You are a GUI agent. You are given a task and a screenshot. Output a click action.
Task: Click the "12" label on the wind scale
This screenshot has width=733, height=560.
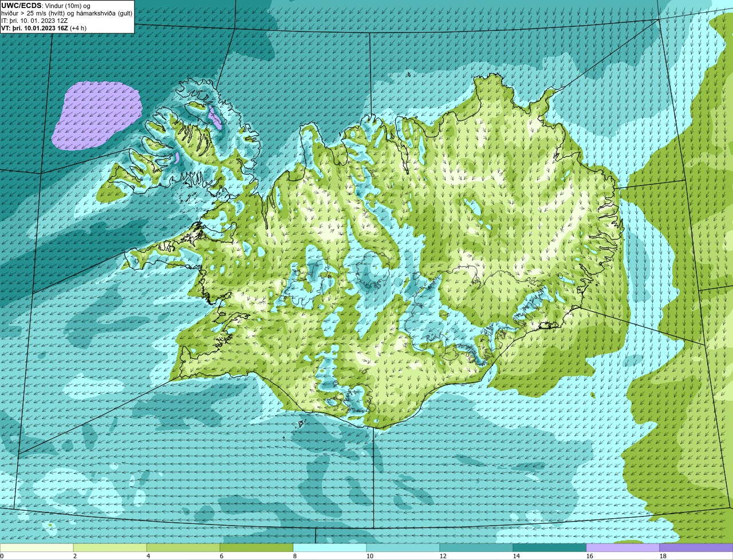pos(443,556)
